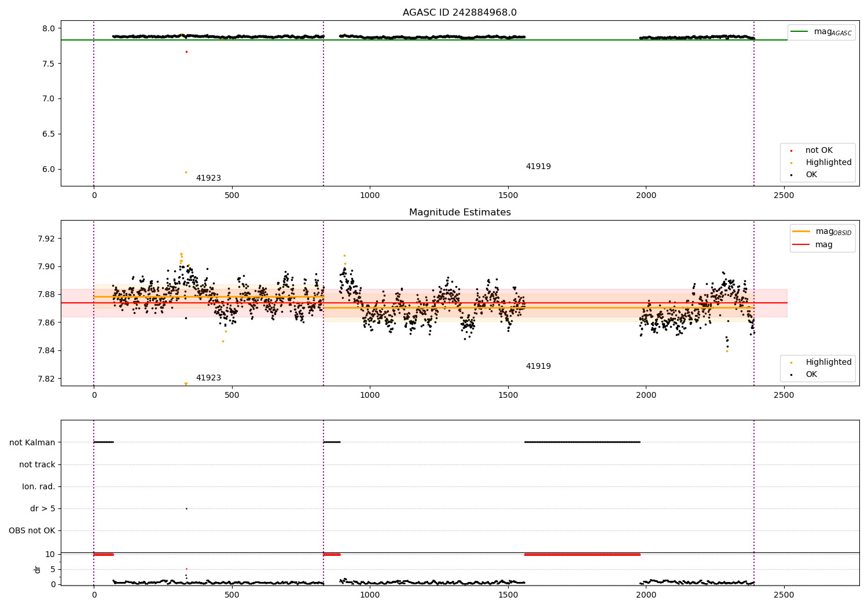
Task: Click 'OK' marker in Magnitude Estimates legend
Action: tap(791, 375)
